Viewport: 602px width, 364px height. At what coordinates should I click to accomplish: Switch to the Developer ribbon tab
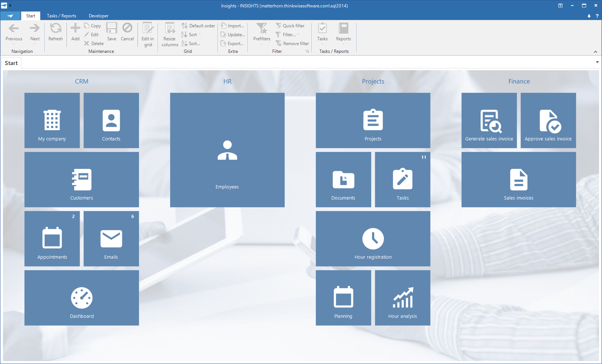(x=98, y=16)
